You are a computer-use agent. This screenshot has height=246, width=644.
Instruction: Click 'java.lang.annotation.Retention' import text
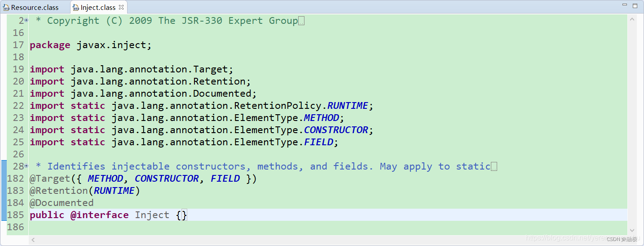(x=158, y=81)
